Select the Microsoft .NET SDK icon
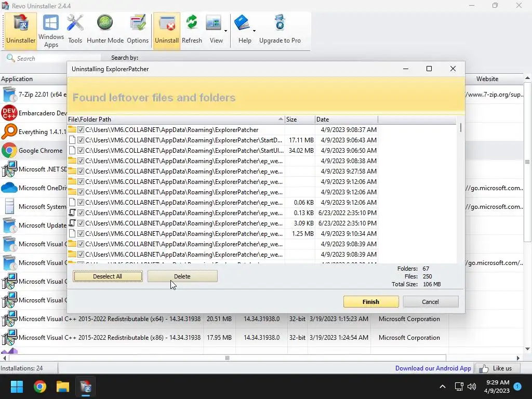The height and width of the screenshot is (399, 532). 9,169
